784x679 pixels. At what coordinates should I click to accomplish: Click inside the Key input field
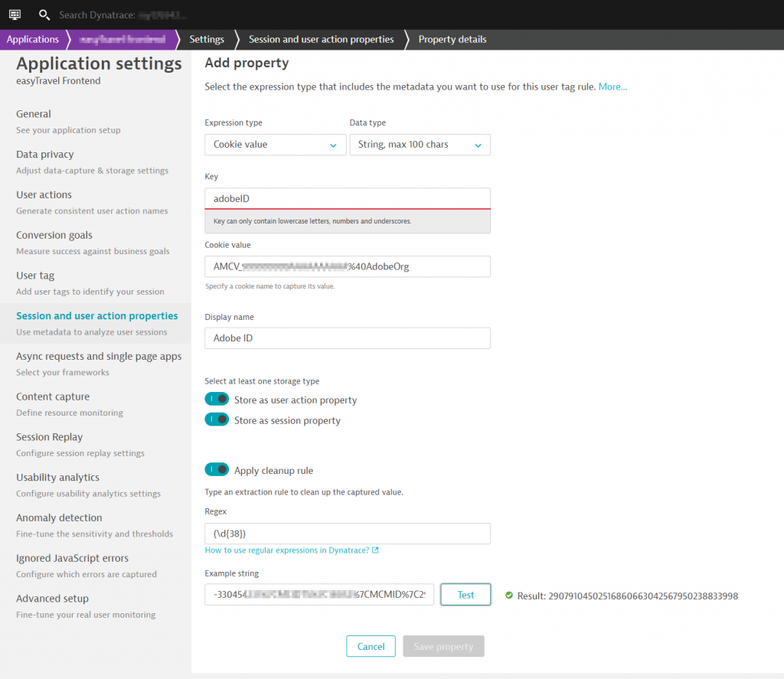pos(348,198)
